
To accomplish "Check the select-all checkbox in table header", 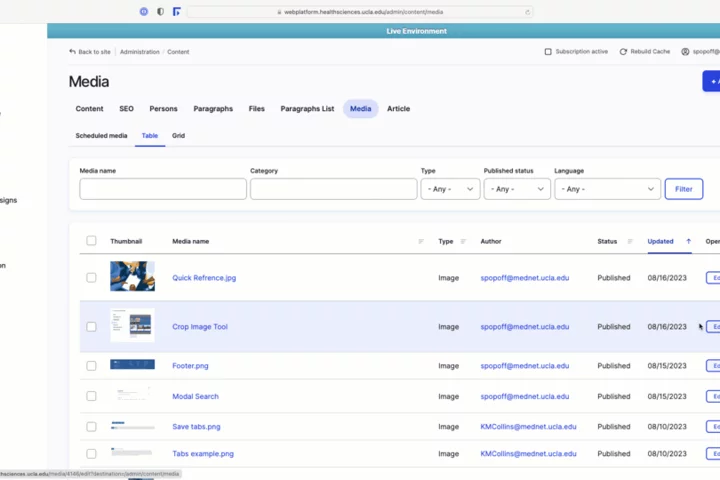I will 91,241.
